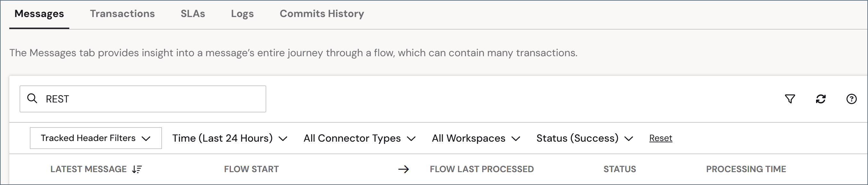
Task: Open the Commits History tab
Action: pyautogui.click(x=322, y=13)
